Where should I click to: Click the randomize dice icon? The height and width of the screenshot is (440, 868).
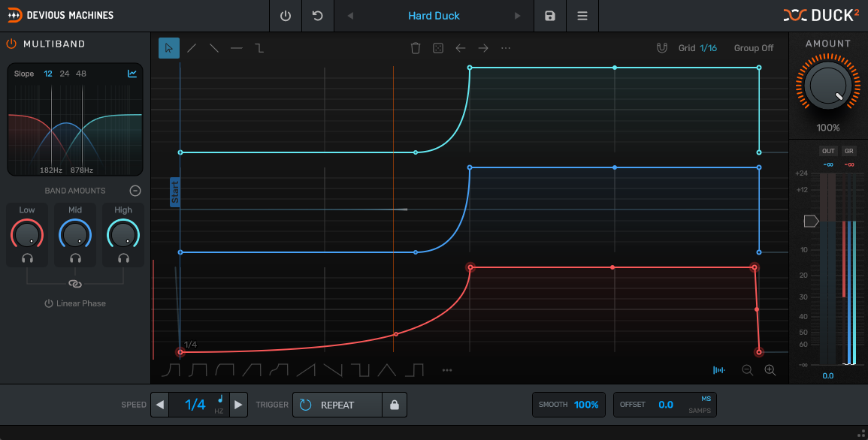point(437,48)
